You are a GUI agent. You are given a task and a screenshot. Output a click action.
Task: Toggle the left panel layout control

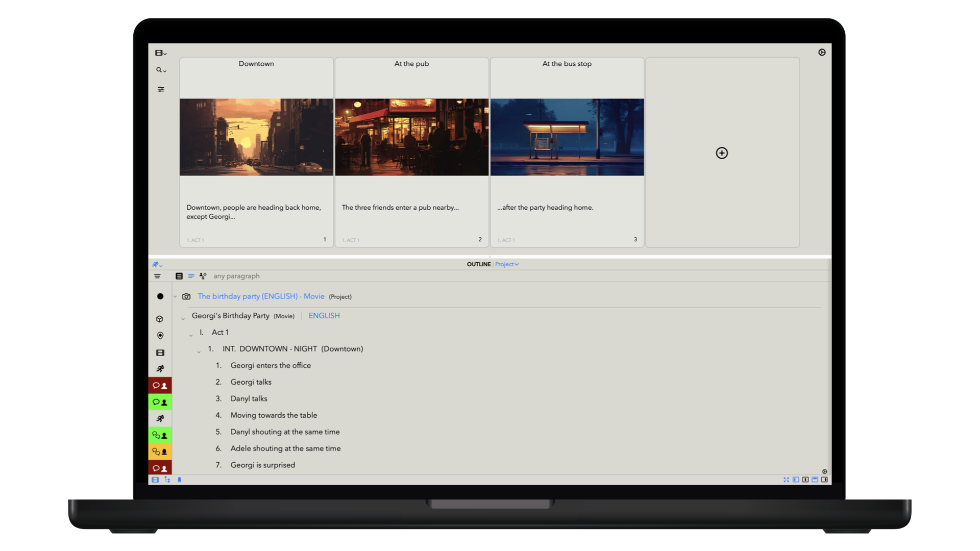coord(795,480)
